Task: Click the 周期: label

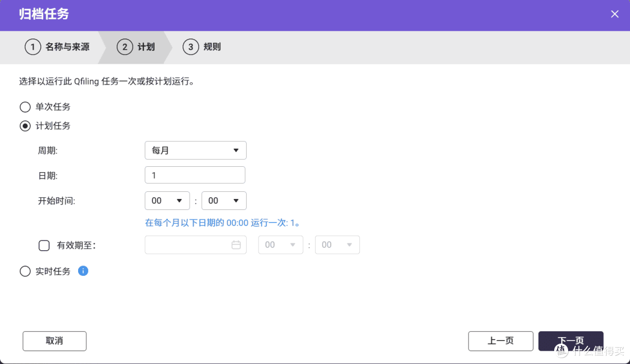Action: [x=48, y=150]
